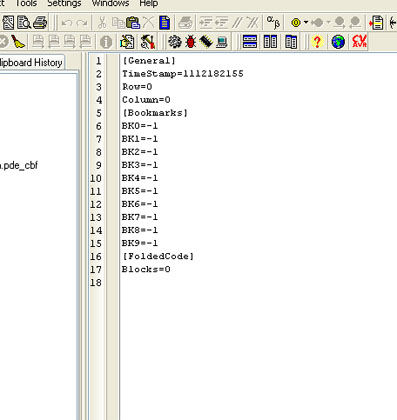Click the Blocks=0 line

click(x=146, y=269)
